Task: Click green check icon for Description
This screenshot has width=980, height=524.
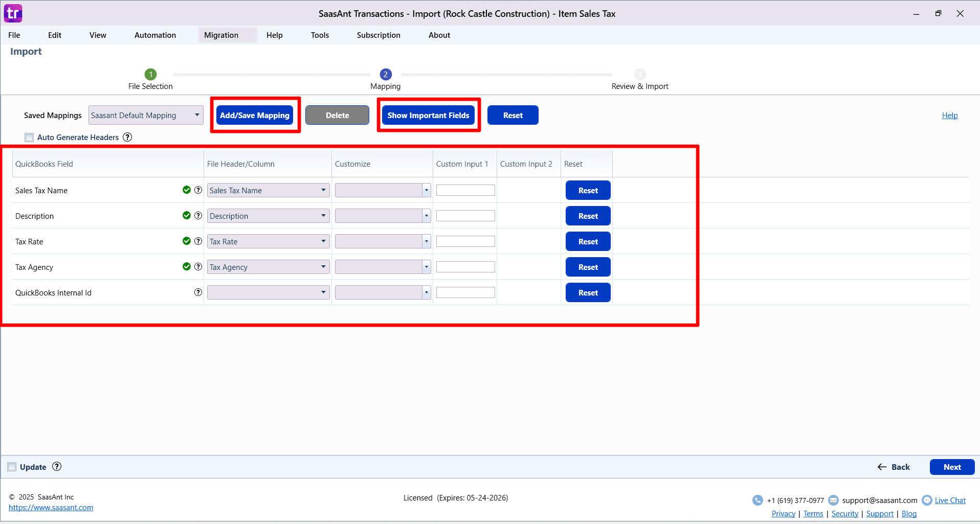Action: (x=187, y=216)
